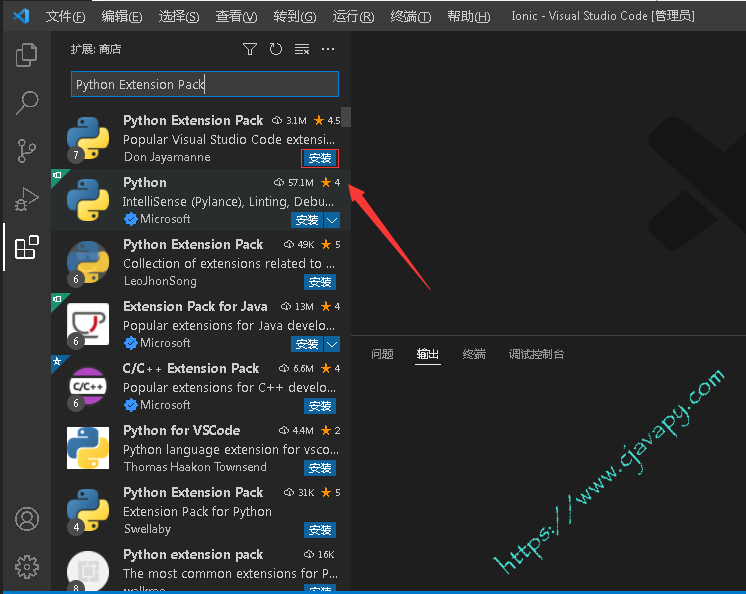Click the '扩展: 商店' panel title

coord(96,49)
